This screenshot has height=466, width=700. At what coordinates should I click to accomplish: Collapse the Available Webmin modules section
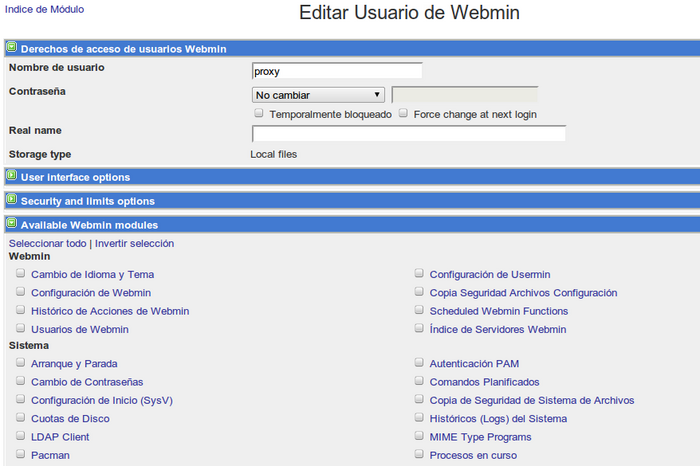[x=12, y=223]
